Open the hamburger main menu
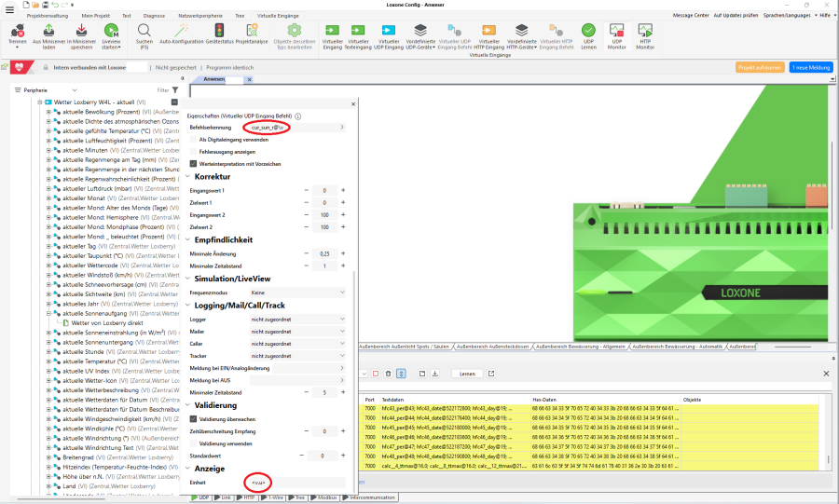Viewport: 839px width, 504px height. 9,9
